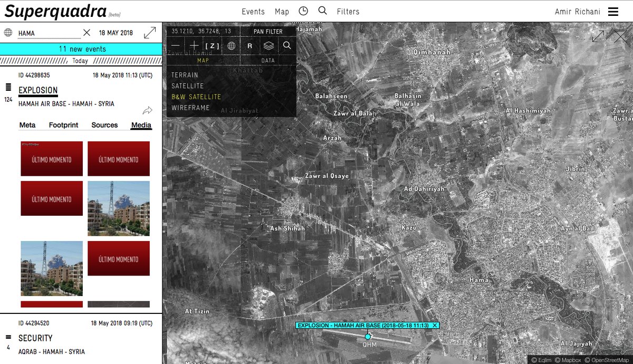Viewport: 633px width, 364px height.
Task: Open the layers stack icon
Action: (x=268, y=46)
